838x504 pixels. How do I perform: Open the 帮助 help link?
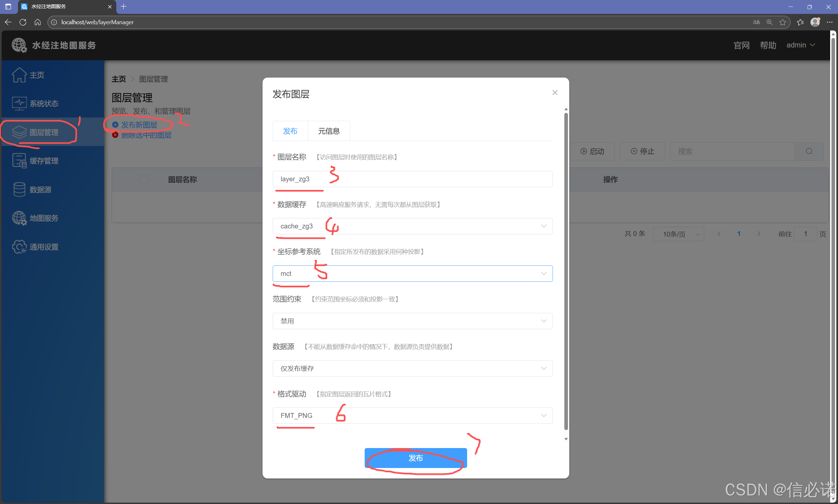(768, 45)
